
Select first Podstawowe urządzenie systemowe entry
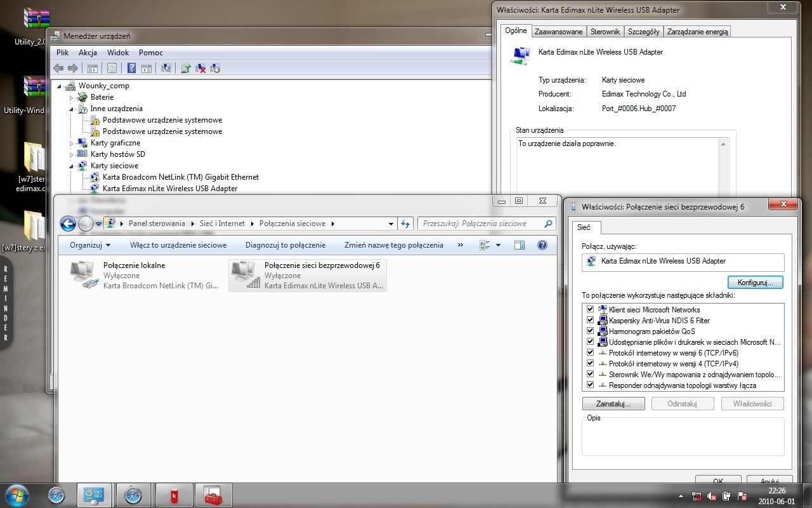click(x=162, y=120)
